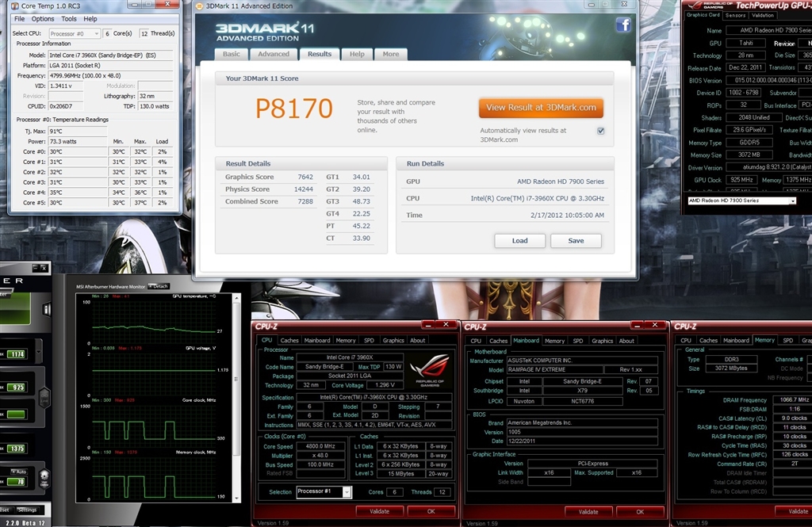The width and height of the screenshot is (812, 527).
Task: Click View Result at 3DMark.com button
Action: coord(541,108)
